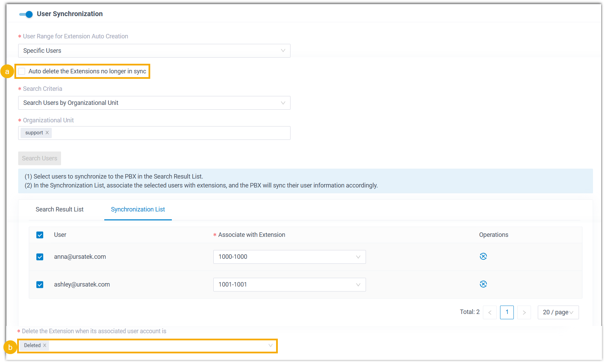Uncheck the ashley@ursatek.com user checkbox
Image resolution: width=604 pixels, height=364 pixels.
pyautogui.click(x=40, y=284)
